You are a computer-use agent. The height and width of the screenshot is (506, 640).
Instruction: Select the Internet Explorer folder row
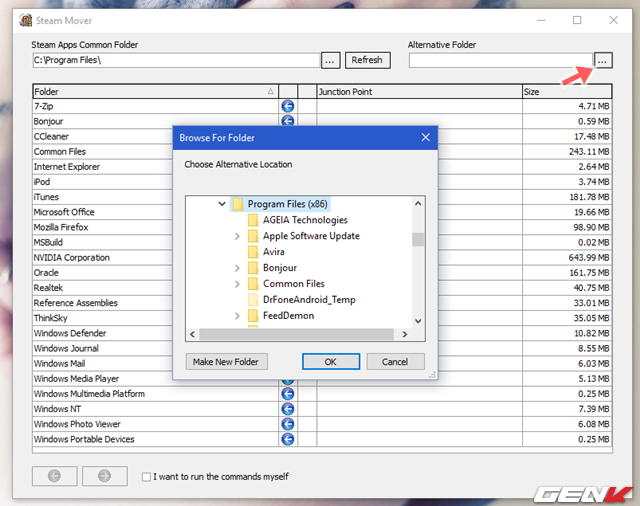(102, 167)
